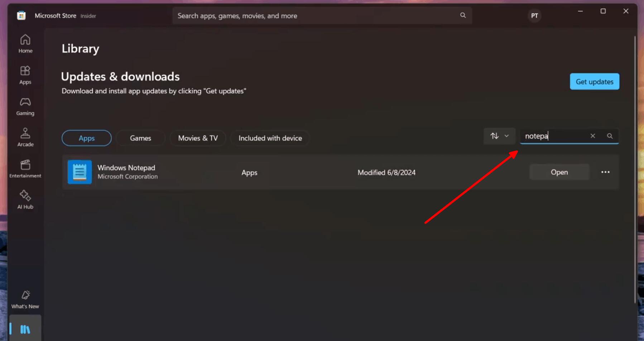Minimize the Microsoft Store window
This screenshot has width=644, height=341.
coord(580,11)
